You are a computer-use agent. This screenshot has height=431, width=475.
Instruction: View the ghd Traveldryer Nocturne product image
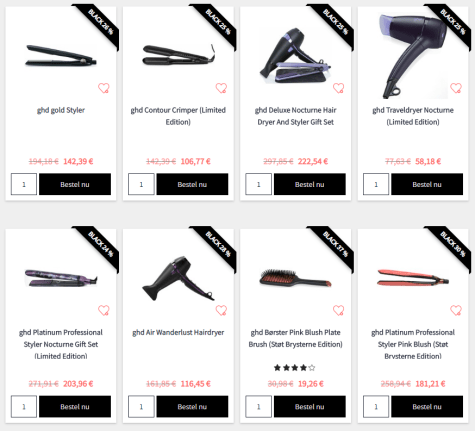pos(413,56)
